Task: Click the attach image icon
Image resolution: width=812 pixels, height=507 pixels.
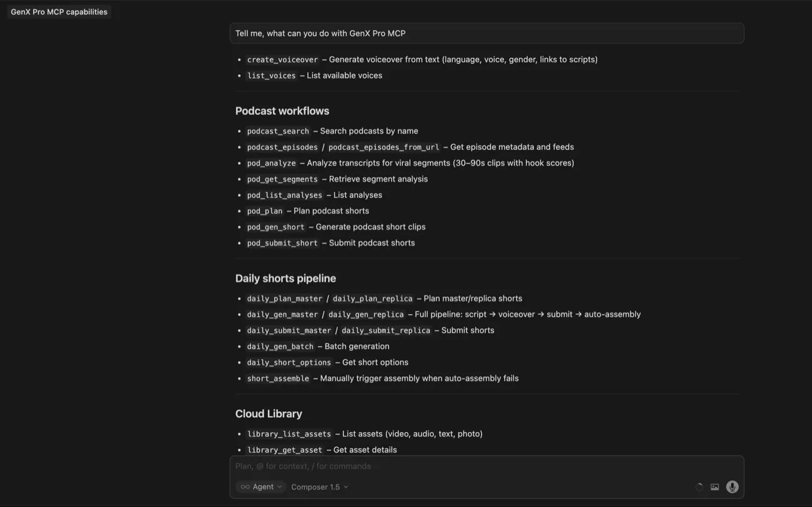Action: pos(715,487)
